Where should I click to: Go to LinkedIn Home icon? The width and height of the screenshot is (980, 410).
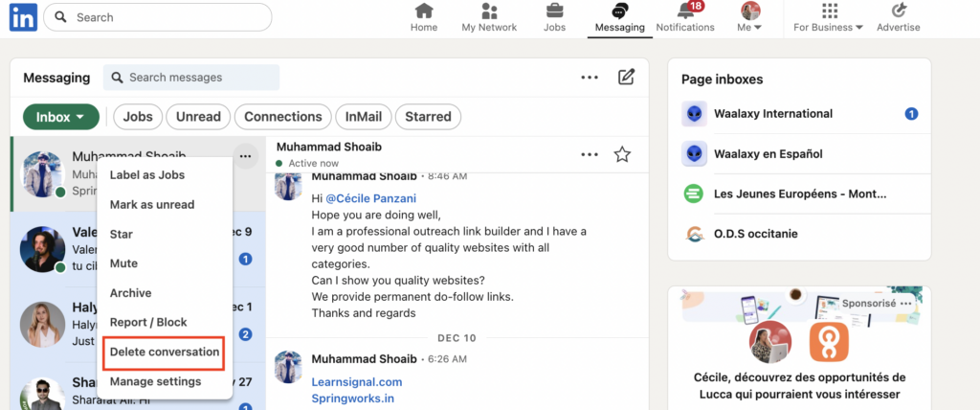click(x=424, y=12)
